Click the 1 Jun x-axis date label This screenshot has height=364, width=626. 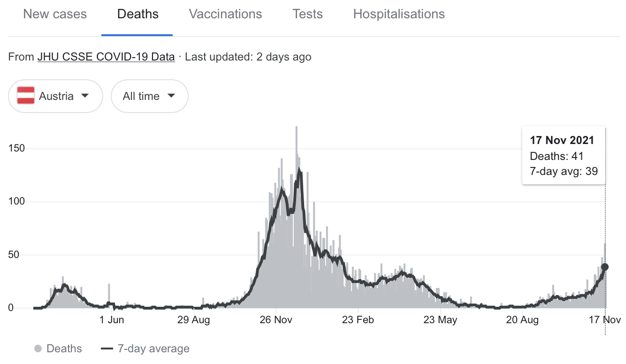[112, 320]
